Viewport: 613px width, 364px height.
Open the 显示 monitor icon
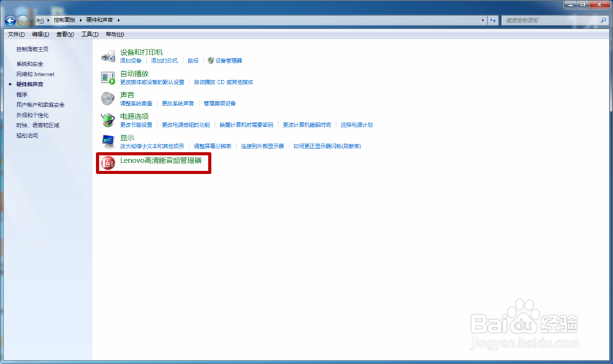[108, 141]
